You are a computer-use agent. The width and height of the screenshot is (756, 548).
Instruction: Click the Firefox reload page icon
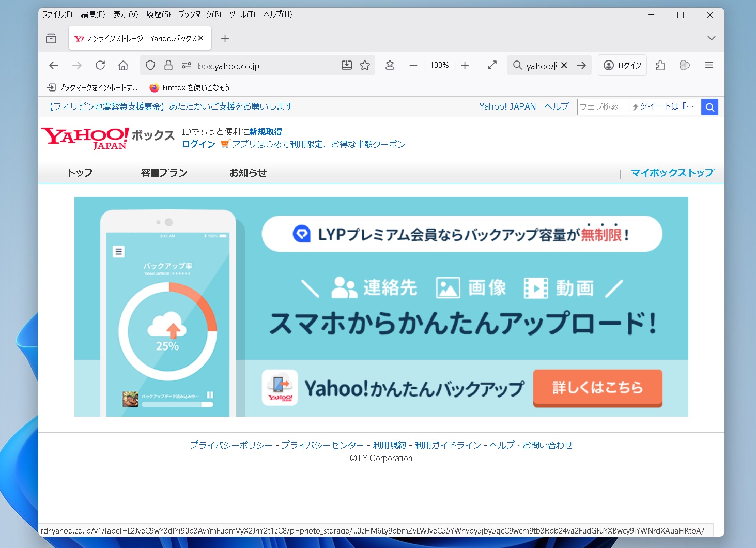click(100, 65)
